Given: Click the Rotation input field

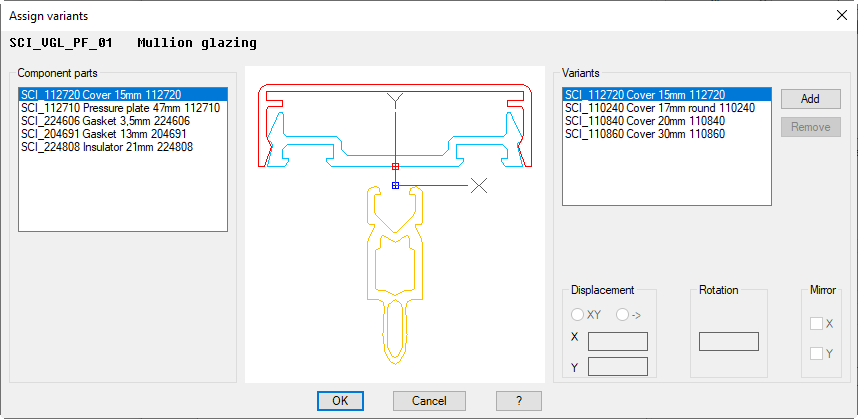Looking at the screenshot, I should click(x=728, y=341).
